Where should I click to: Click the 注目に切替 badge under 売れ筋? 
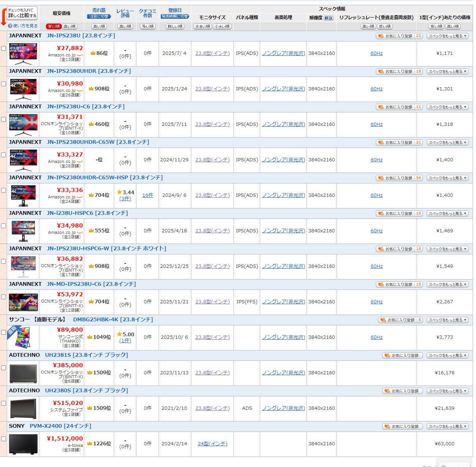tap(99, 16)
